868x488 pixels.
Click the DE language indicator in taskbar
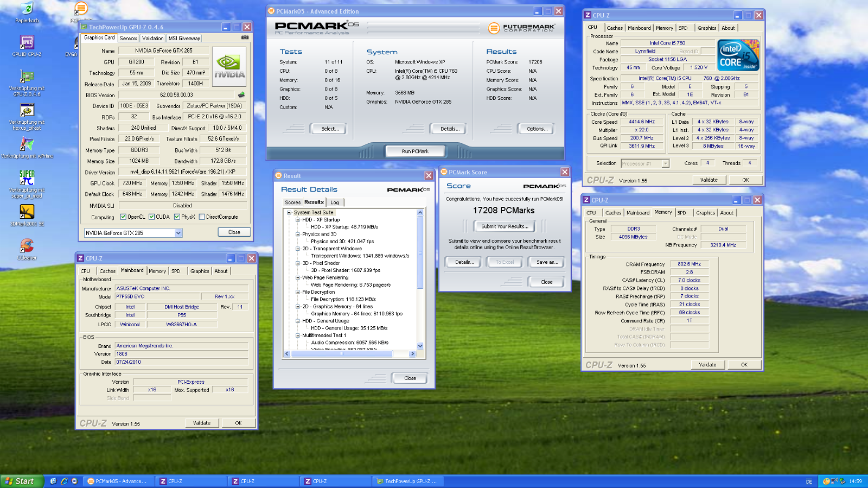pos(809,481)
